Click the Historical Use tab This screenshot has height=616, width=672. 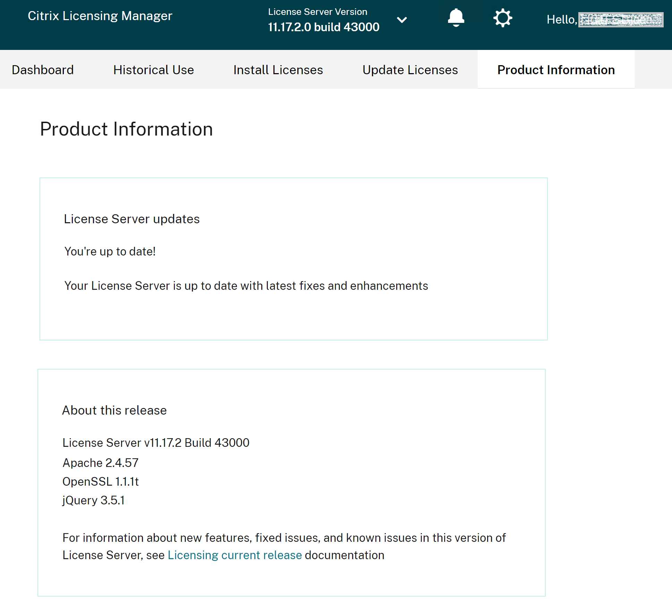pyautogui.click(x=153, y=70)
